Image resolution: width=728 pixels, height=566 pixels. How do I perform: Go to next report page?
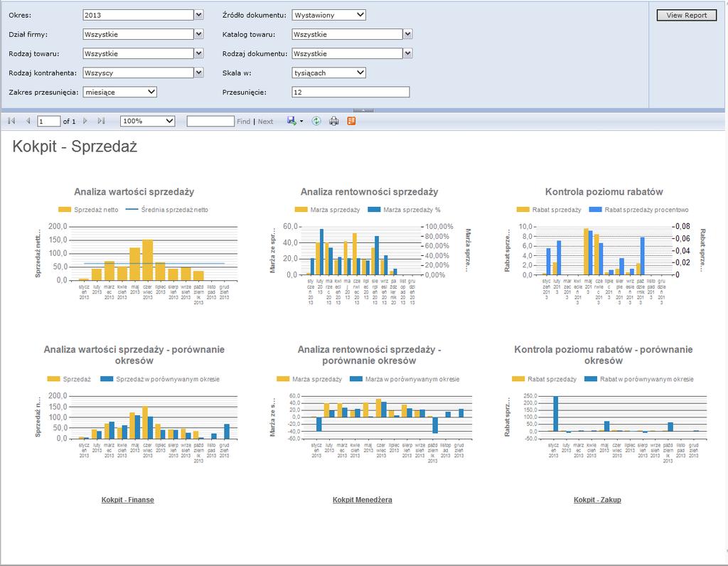coord(85,121)
